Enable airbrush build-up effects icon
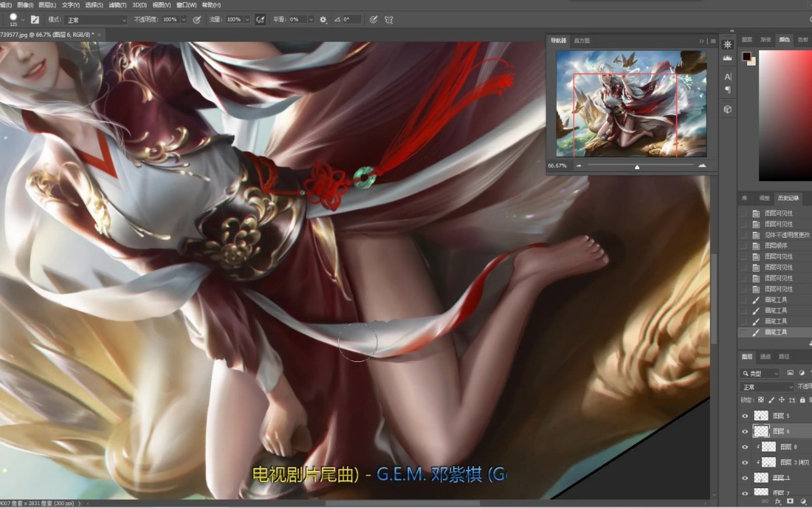 pyautogui.click(x=260, y=20)
